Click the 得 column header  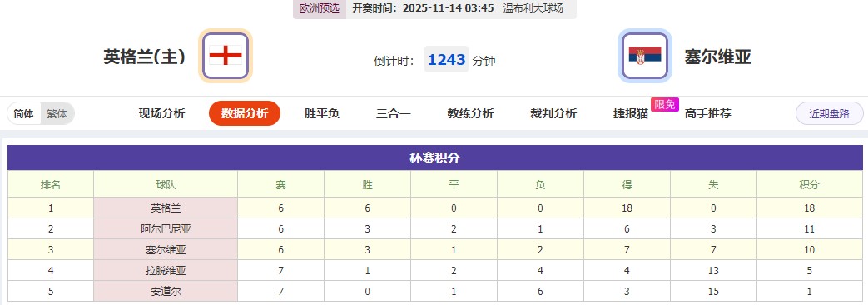627,185
